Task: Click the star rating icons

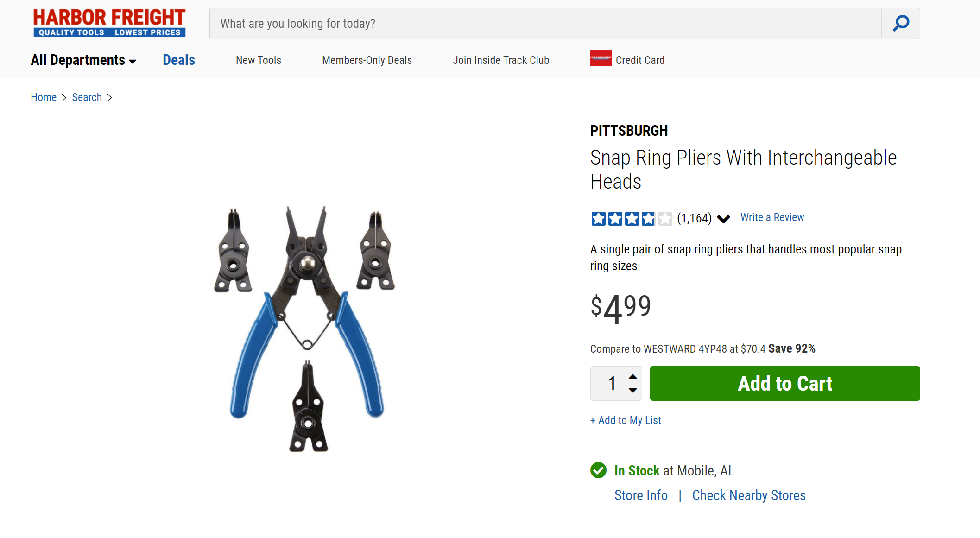Action: (x=631, y=218)
